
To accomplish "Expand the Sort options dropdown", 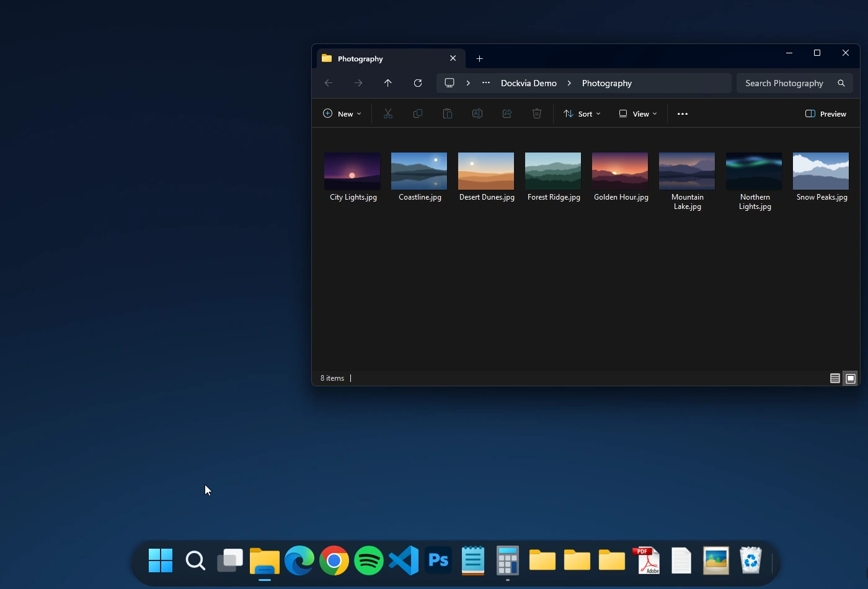I will 582,114.
